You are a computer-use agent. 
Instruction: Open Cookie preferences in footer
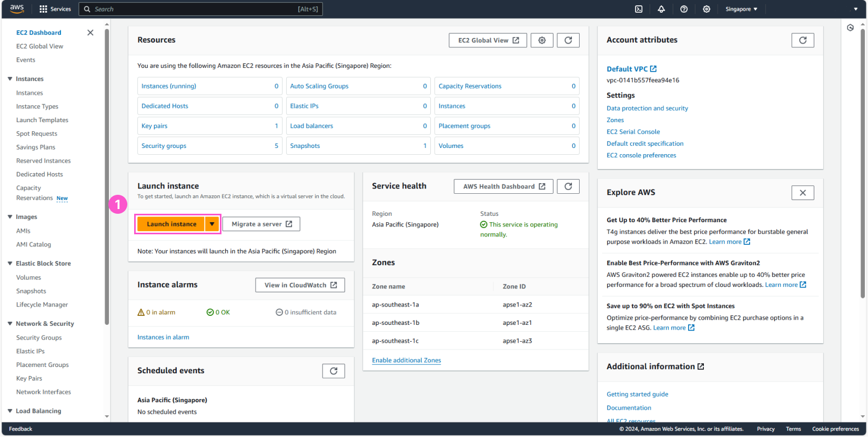click(x=835, y=429)
